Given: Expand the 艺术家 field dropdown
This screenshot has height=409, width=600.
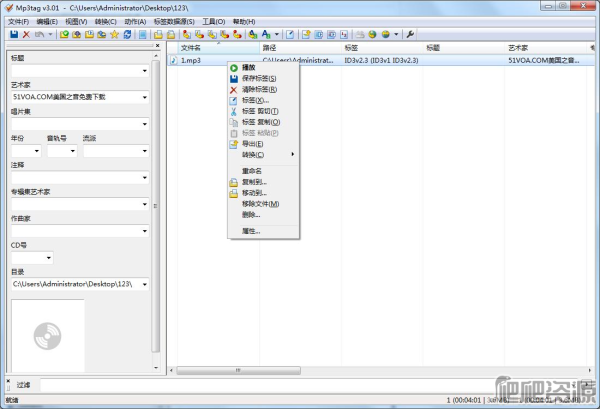Looking at the screenshot, I should point(145,97).
